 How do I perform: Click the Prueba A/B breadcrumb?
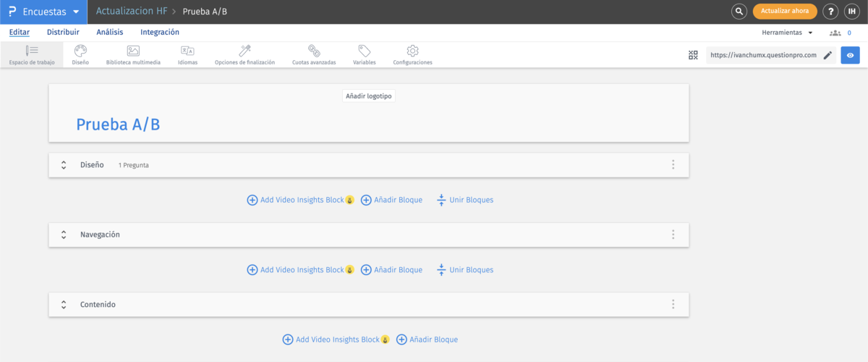tap(205, 12)
